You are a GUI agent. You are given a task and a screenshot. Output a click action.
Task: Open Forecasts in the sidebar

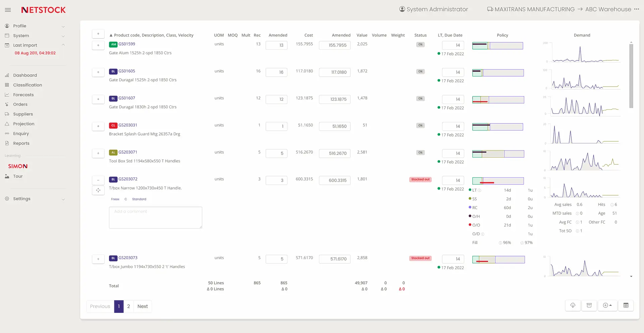coord(23,95)
